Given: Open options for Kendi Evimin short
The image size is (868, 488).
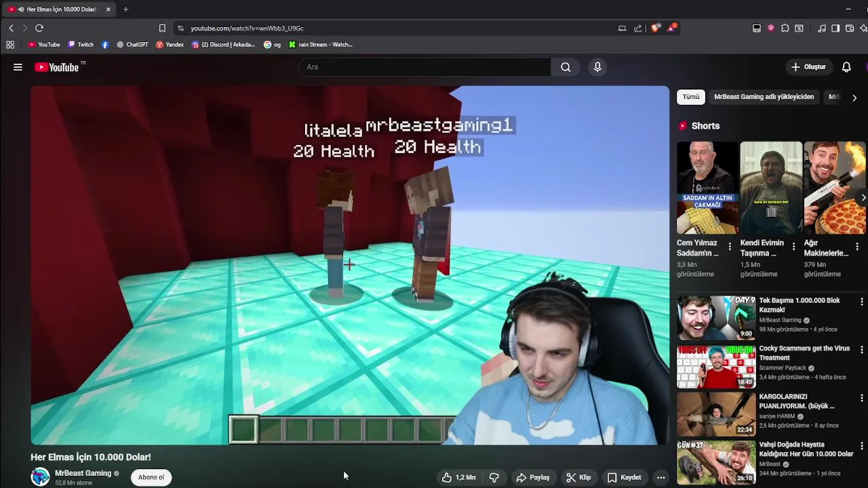Looking at the screenshot, I should (793, 247).
